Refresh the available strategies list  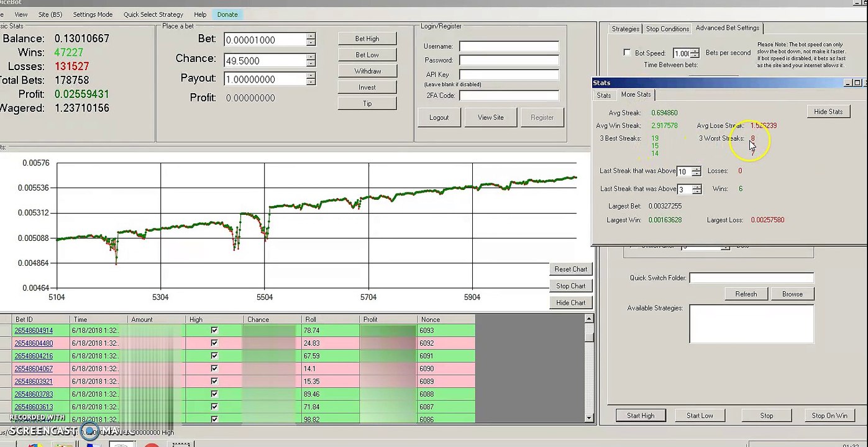[746, 294]
